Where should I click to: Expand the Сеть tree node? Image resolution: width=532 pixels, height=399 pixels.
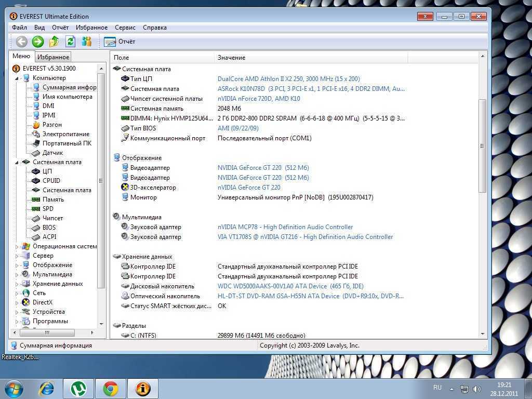tap(17, 293)
